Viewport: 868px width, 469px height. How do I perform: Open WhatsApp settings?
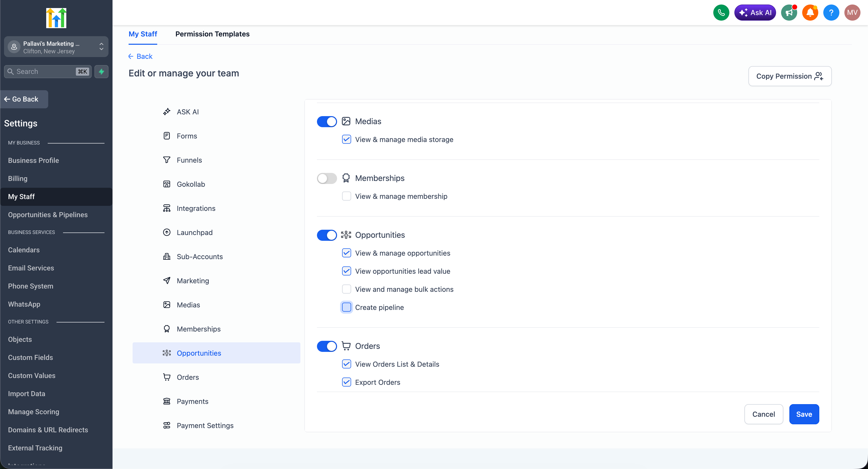click(x=24, y=304)
